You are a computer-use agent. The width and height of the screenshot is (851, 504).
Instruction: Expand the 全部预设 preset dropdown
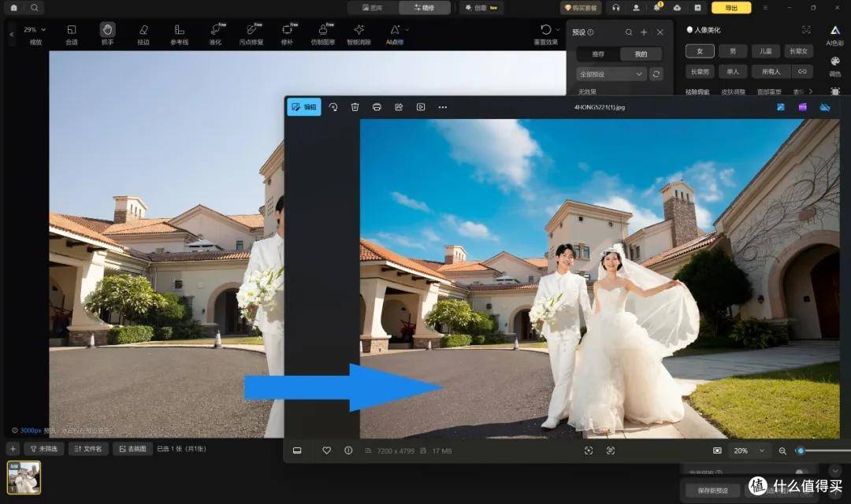[x=611, y=74]
